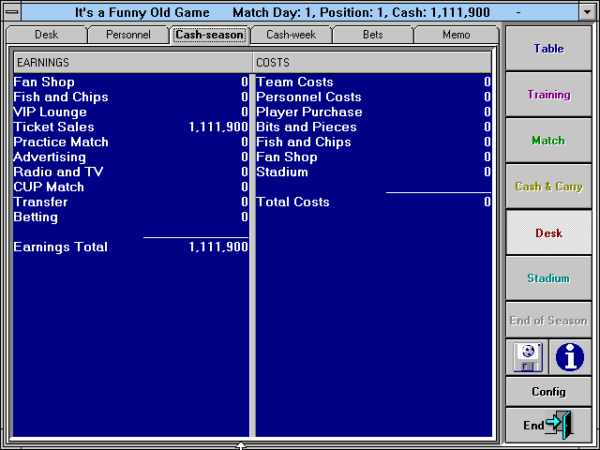The height and width of the screenshot is (450, 600).
Task: Switch to the Cash-week tab
Action: [x=290, y=35]
